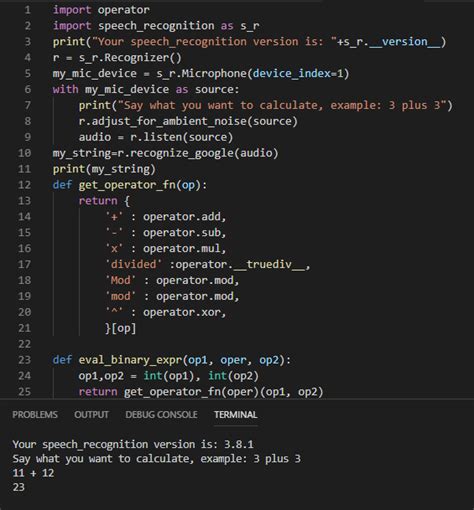474x510 pixels.
Task: Click 'print(my_string)' on line 11
Action: [104, 169]
